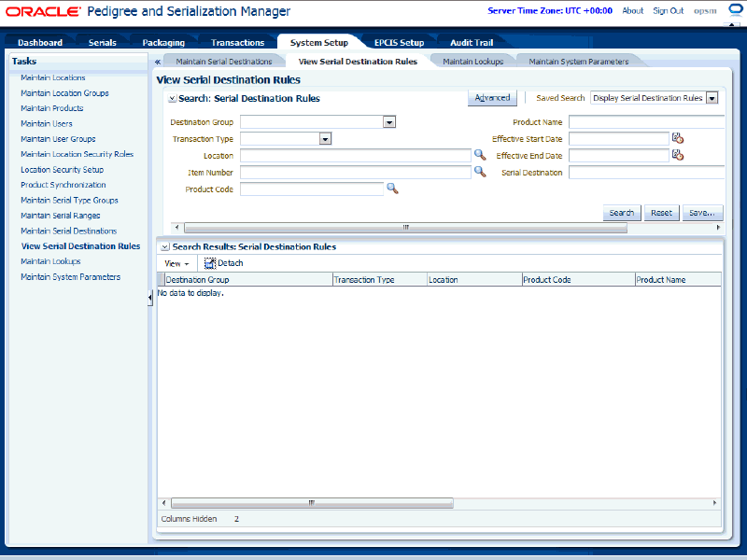Sort by Product Code column header
This screenshot has height=560, width=747.
[579, 279]
